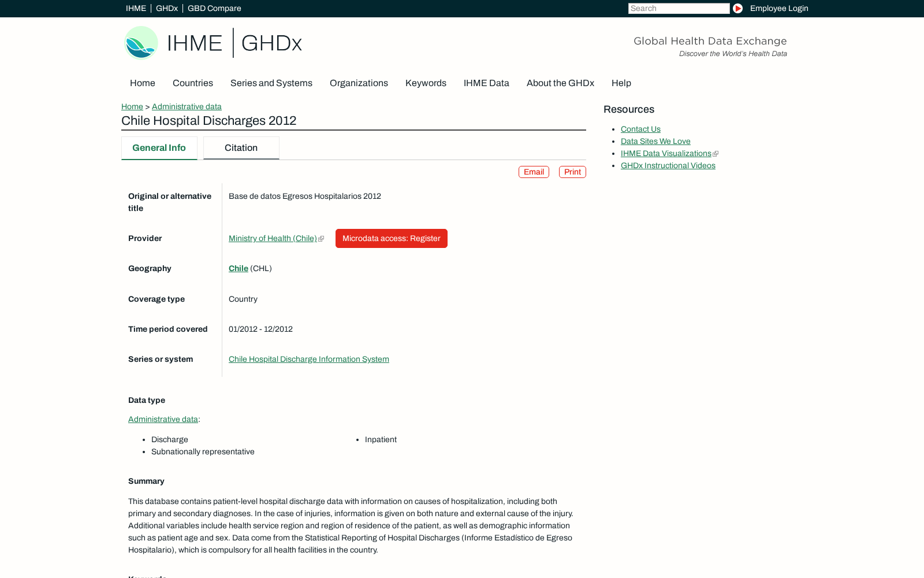The width and height of the screenshot is (924, 578).
Task: Open Organizations navigation item
Action: click(x=359, y=83)
